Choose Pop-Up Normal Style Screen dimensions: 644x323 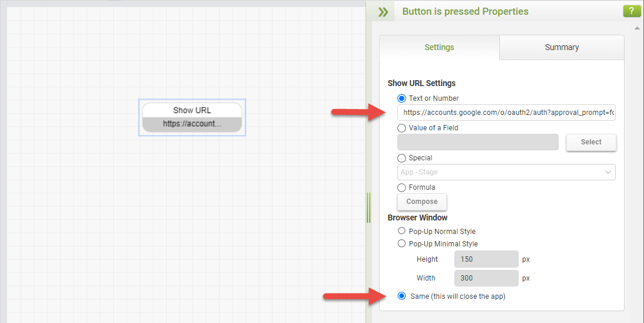pyautogui.click(x=401, y=231)
